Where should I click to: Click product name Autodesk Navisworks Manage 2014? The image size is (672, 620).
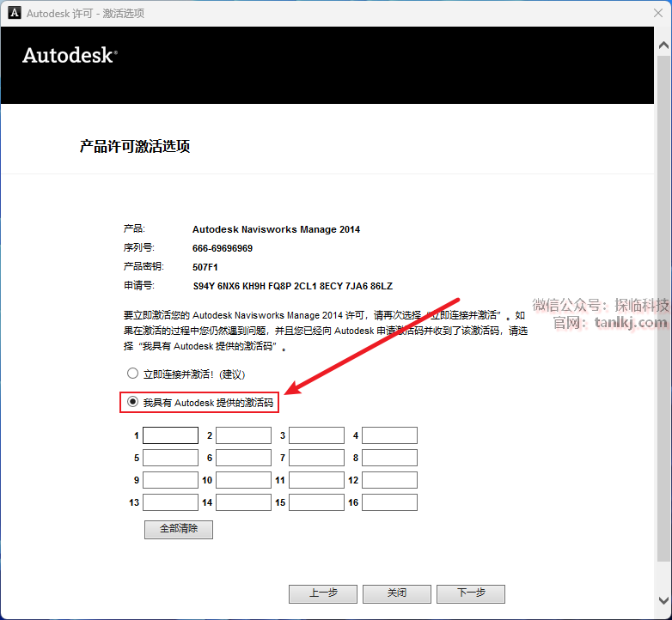276,229
